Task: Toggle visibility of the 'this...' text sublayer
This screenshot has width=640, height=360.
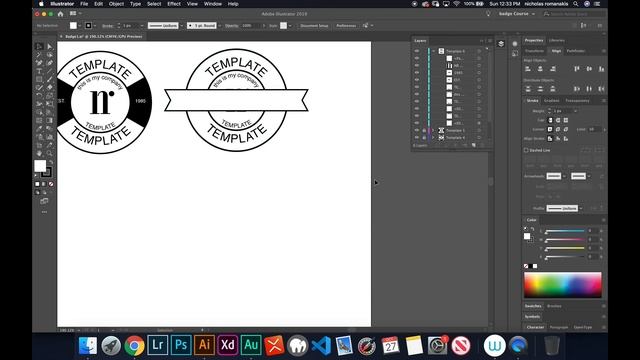Action: tap(417, 94)
